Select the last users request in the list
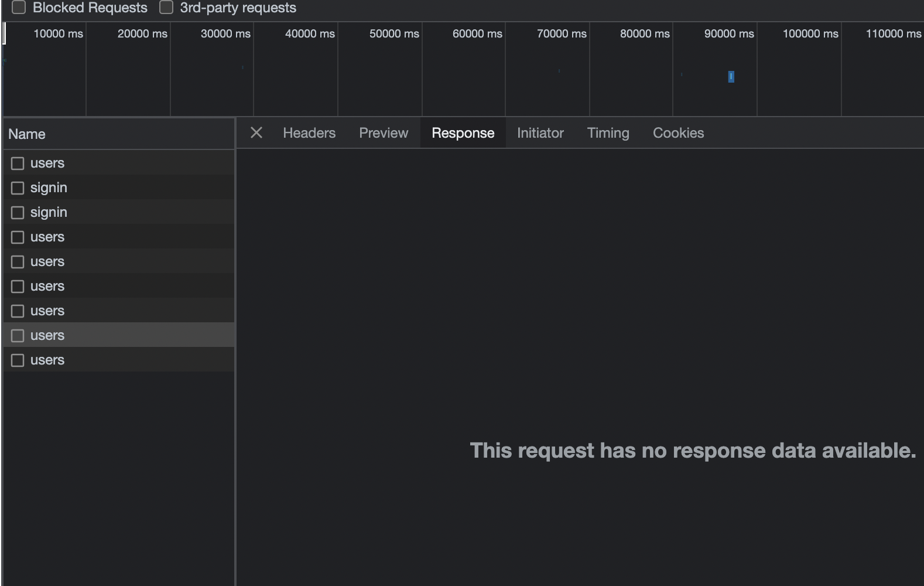 pyautogui.click(x=119, y=360)
